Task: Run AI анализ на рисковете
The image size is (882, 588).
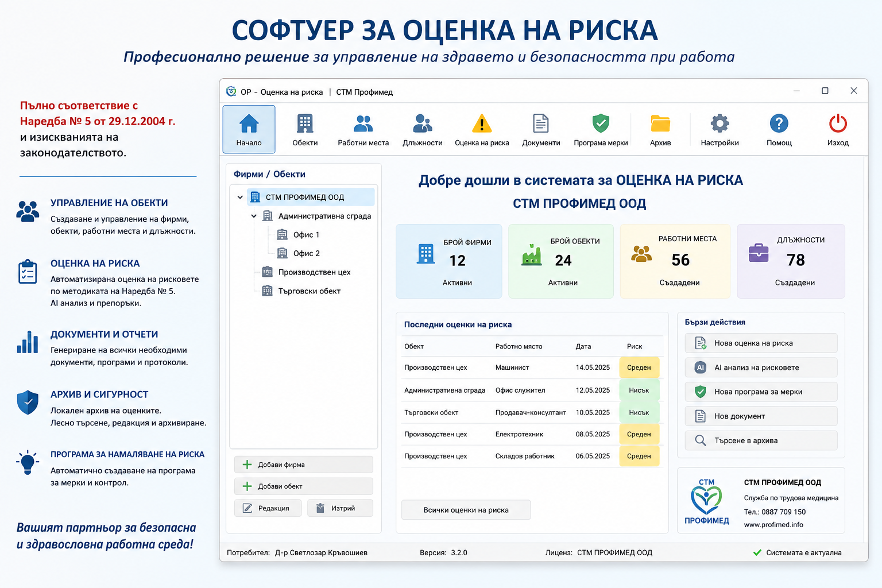Action: 761,367
